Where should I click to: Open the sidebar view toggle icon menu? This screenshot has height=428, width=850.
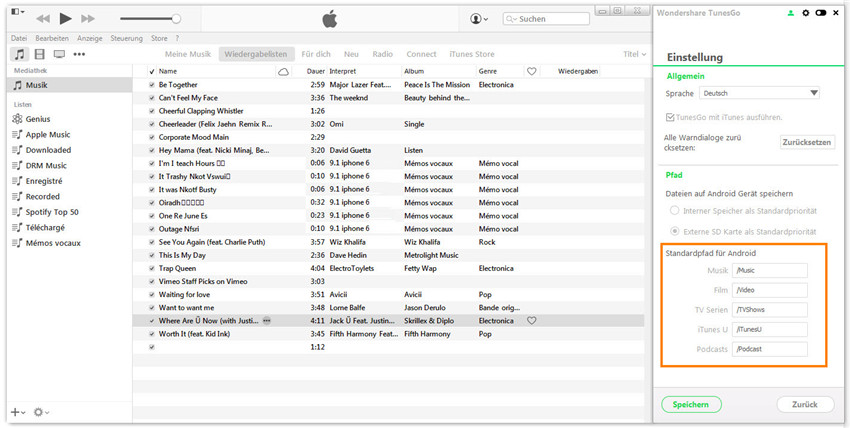pos(17,11)
